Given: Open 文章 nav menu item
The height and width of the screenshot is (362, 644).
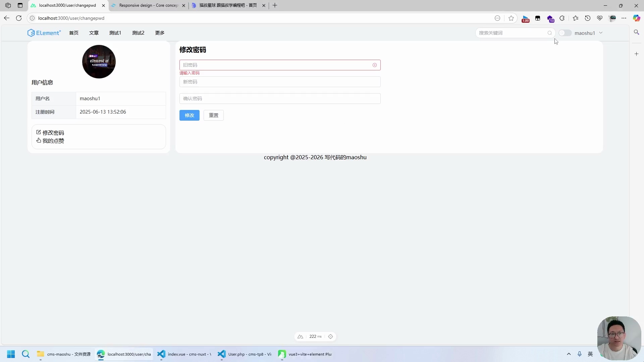Looking at the screenshot, I should tap(94, 33).
